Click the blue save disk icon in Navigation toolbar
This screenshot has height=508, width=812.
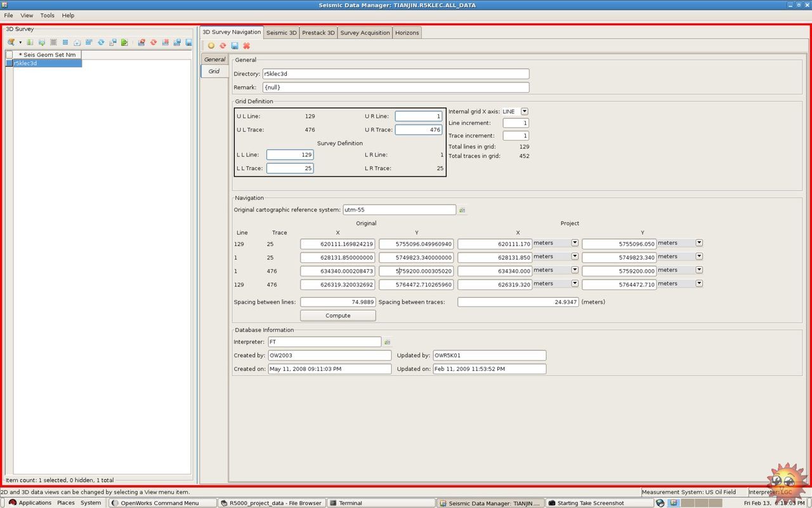pyautogui.click(x=235, y=46)
